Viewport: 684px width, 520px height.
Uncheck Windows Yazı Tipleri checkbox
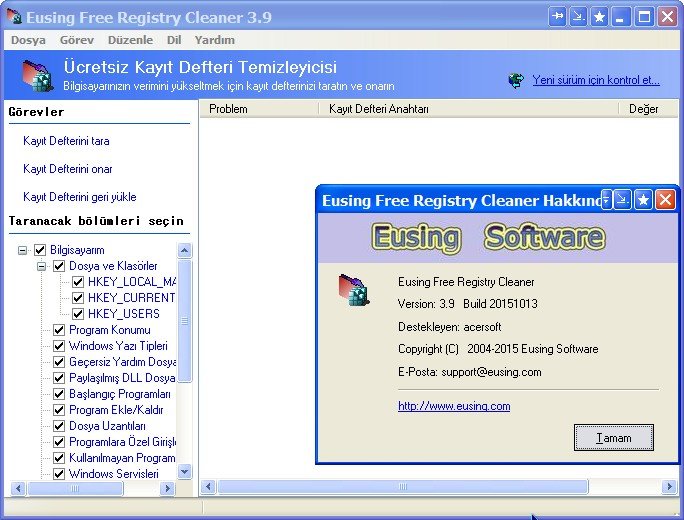(x=59, y=346)
